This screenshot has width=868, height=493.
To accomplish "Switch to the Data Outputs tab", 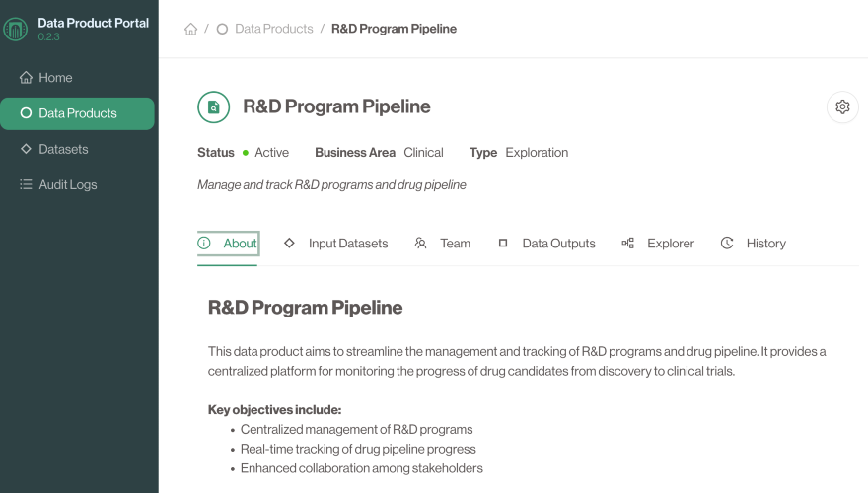I will (x=546, y=244).
